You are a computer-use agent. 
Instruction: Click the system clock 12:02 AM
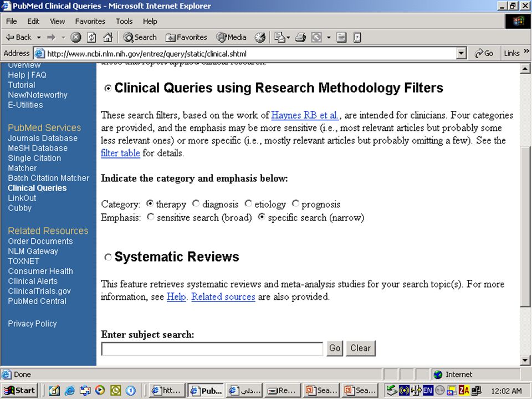pyautogui.click(x=506, y=391)
